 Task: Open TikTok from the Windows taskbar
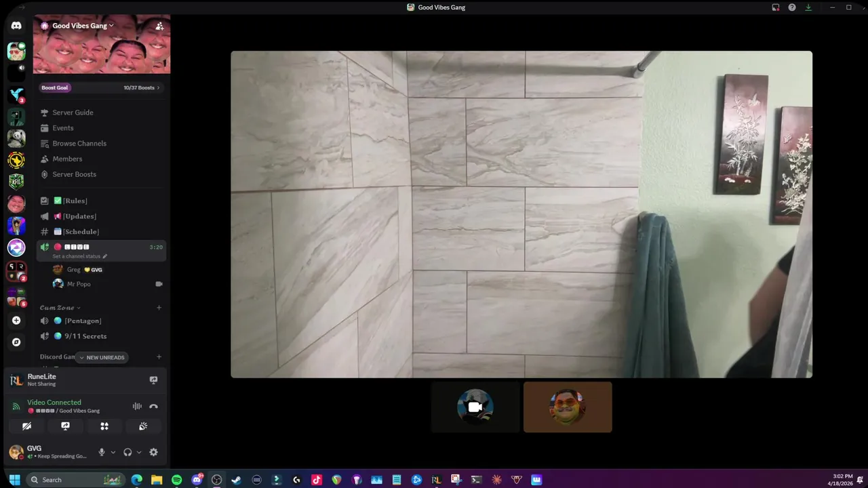point(317,480)
